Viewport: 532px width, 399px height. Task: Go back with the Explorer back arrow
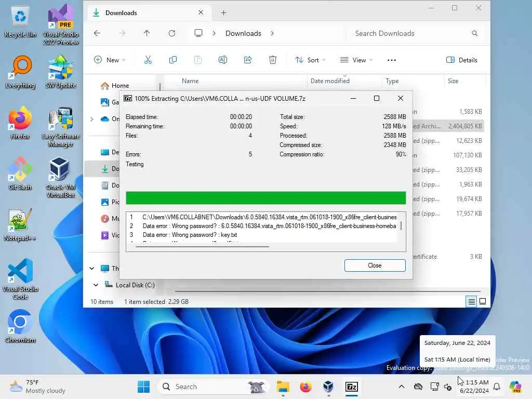point(97,33)
